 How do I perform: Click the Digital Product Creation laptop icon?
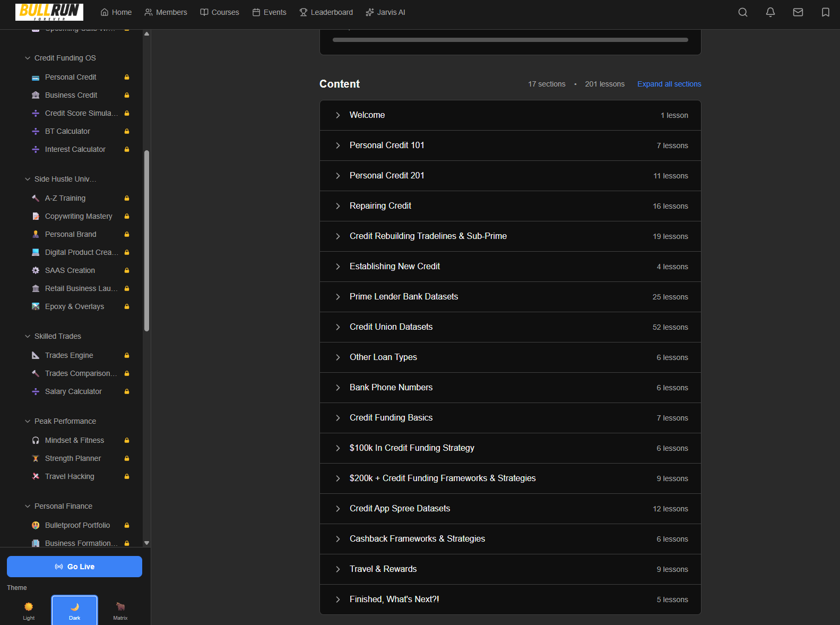(x=36, y=253)
